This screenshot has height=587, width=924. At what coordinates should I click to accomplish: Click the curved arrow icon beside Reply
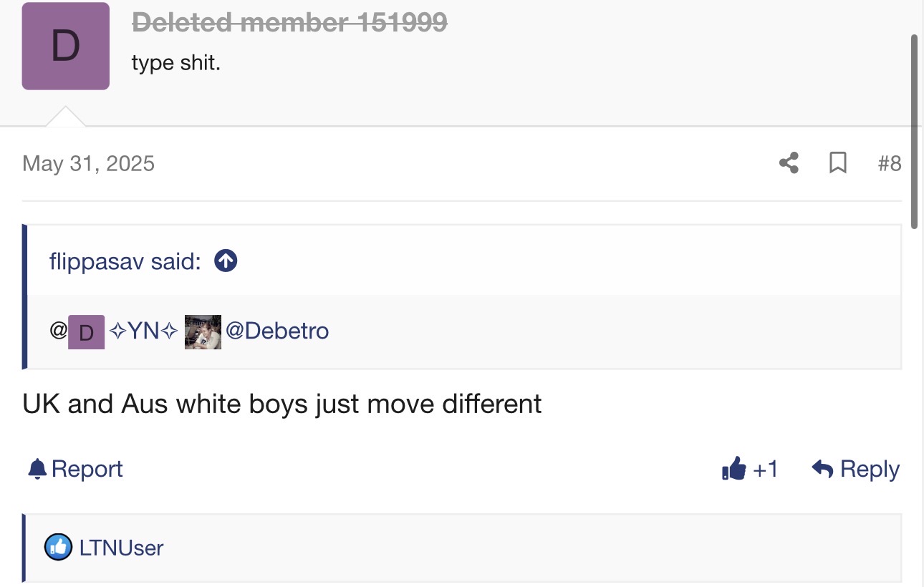pyautogui.click(x=823, y=470)
